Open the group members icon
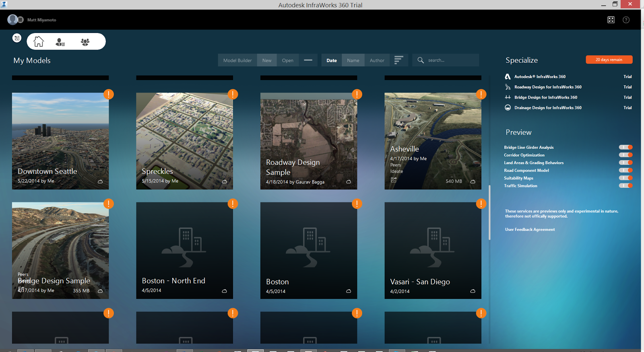This screenshot has width=644, height=352. click(x=85, y=42)
